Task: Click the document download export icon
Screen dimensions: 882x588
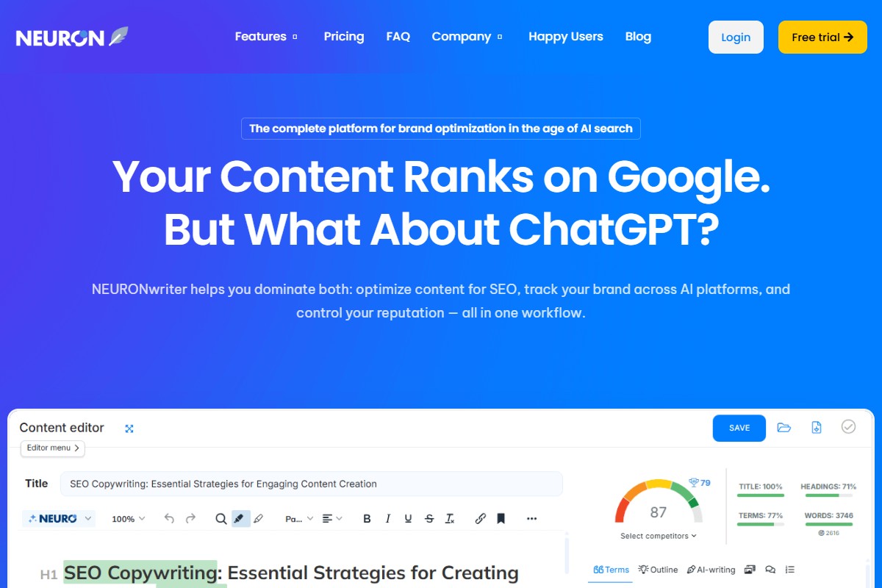Action: point(817,428)
